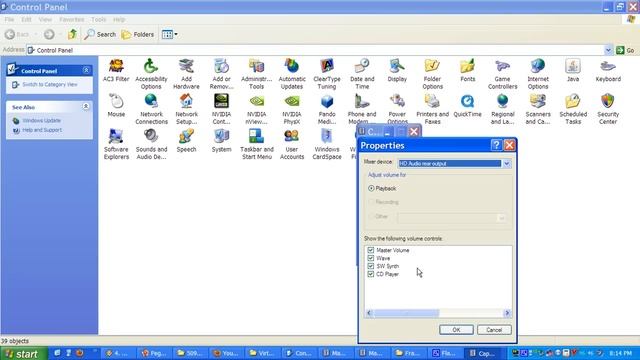Open the View menu
The height and width of the screenshot is (360, 640).
[45, 20]
